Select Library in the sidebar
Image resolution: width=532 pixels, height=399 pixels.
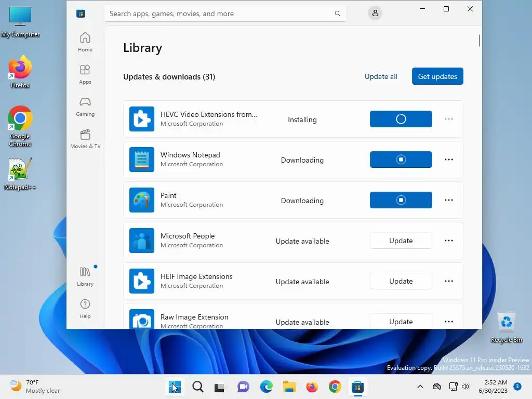(x=85, y=276)
